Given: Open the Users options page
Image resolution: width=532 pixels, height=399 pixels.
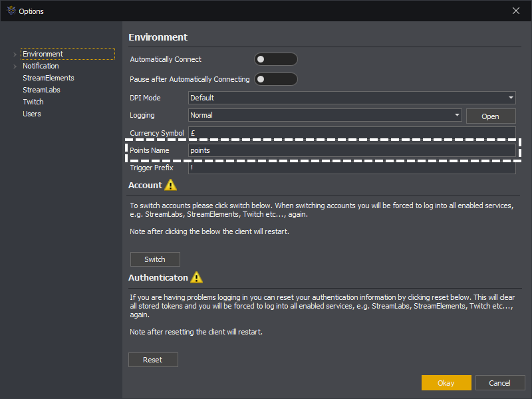Looking at the screenshot, I should (31, 114).
